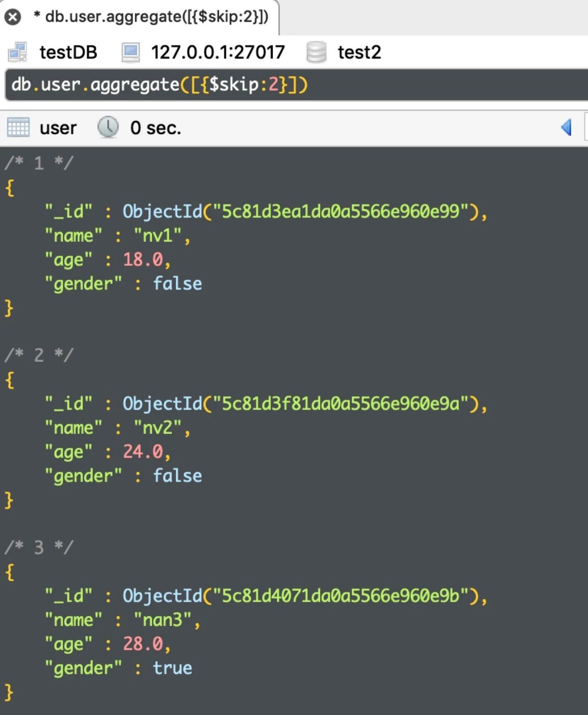Select the db.user.aggregate([{$skip:2}]) tab
Image resolution: width=588 pixels, height=715 pixels.
pos(139,17)
